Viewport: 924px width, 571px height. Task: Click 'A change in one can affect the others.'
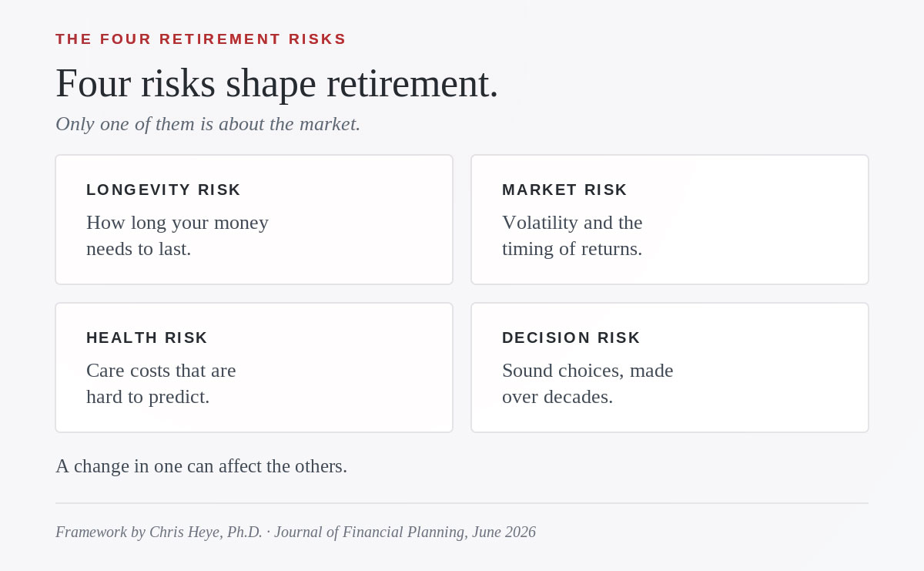201,466
